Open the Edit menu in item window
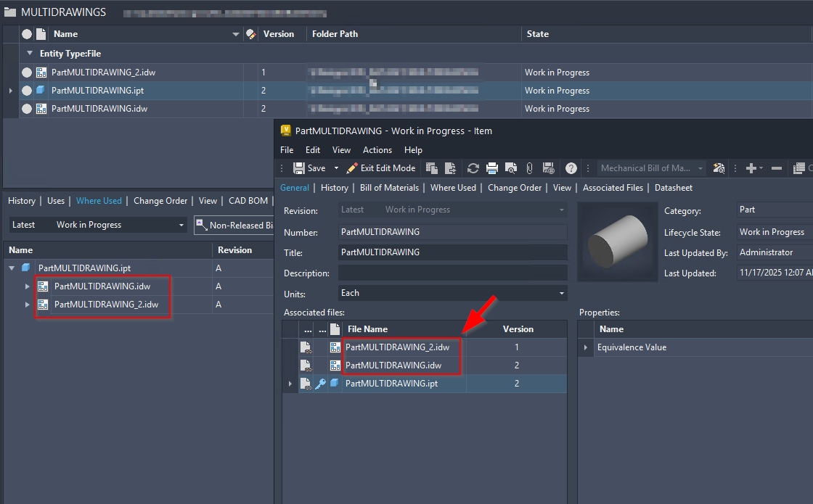 click(313, 150)
